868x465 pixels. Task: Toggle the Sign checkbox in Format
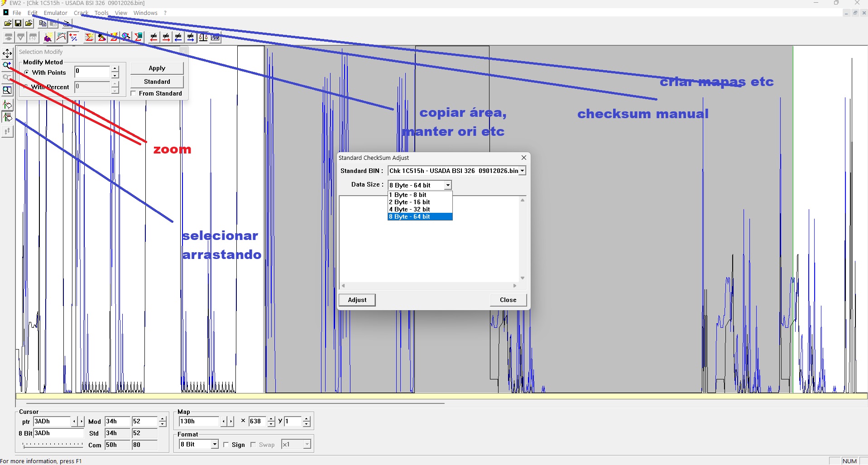(226, 445)
